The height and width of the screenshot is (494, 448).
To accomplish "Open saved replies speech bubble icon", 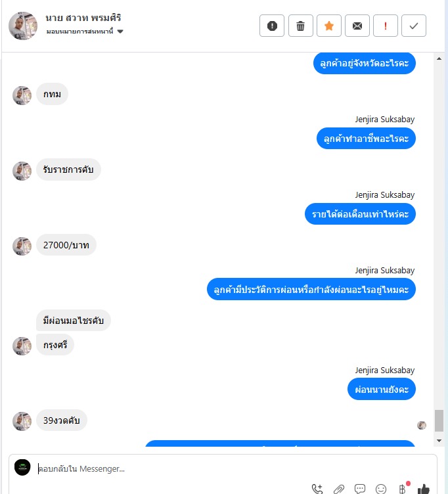I will point(360,489).
